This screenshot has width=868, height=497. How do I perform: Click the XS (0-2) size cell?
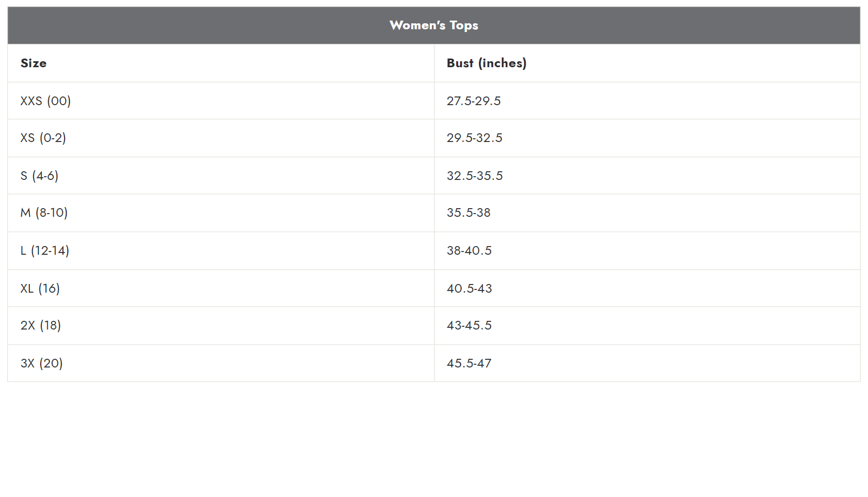pos(221,138)
